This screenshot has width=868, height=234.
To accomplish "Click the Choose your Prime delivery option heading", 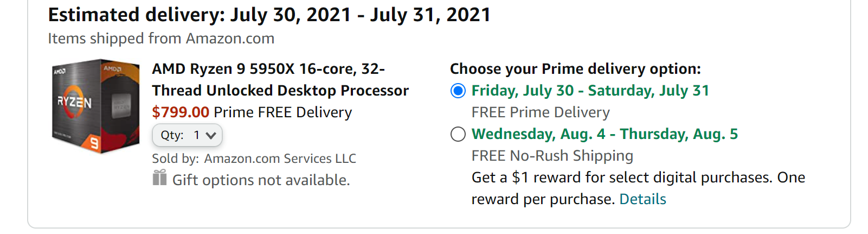I will point(575,69).
